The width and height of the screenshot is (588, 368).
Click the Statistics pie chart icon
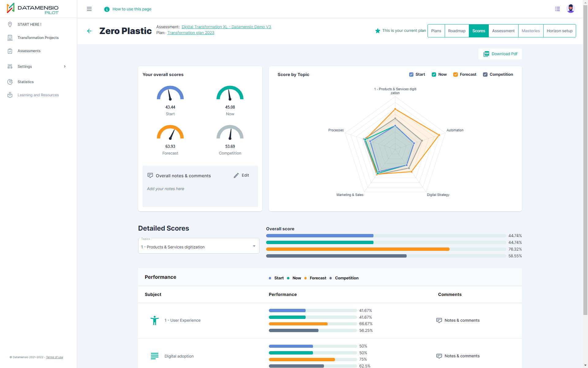point(10,82)
